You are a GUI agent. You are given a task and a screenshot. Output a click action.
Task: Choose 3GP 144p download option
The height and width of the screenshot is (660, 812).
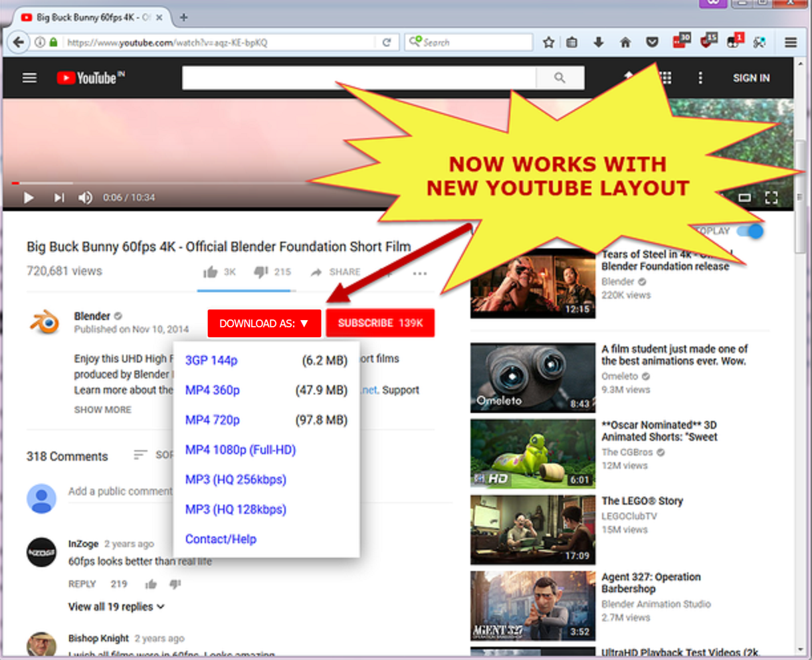(x=266, y=361)
